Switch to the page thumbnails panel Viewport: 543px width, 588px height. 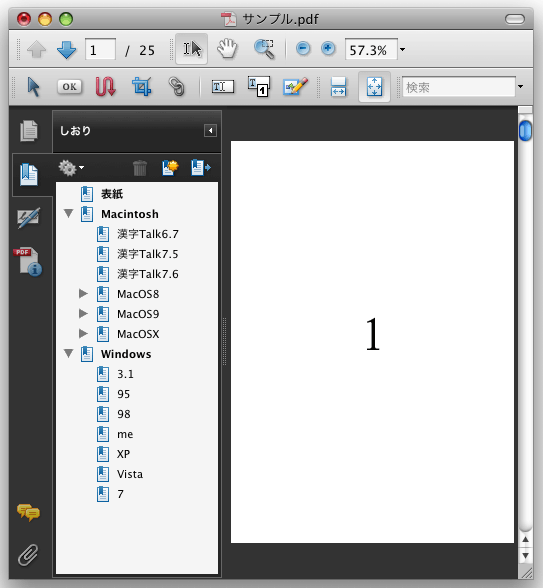point(29,131)
